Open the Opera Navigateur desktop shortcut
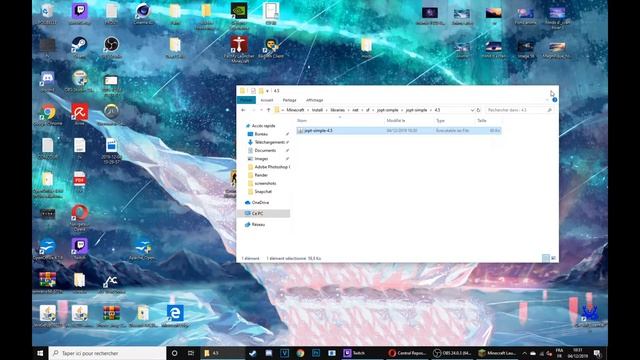Viewport: 640px width, 360px height. coord(80,218)
